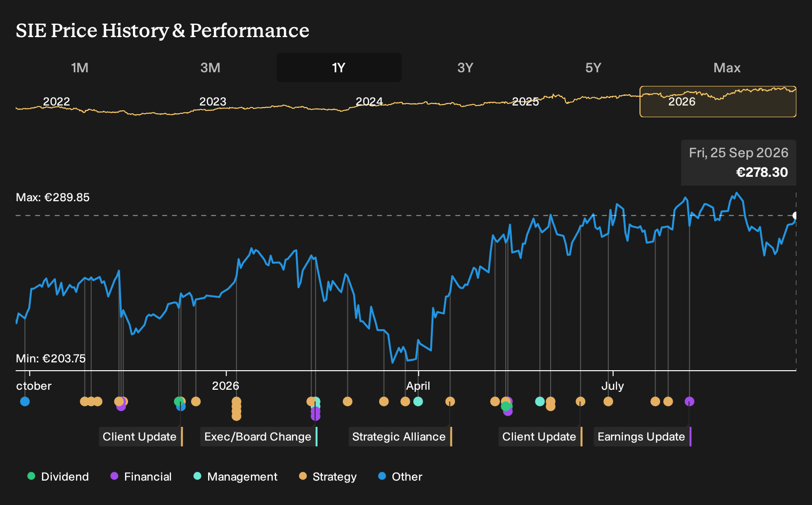Toggle the Dividend legend filter

58,476
